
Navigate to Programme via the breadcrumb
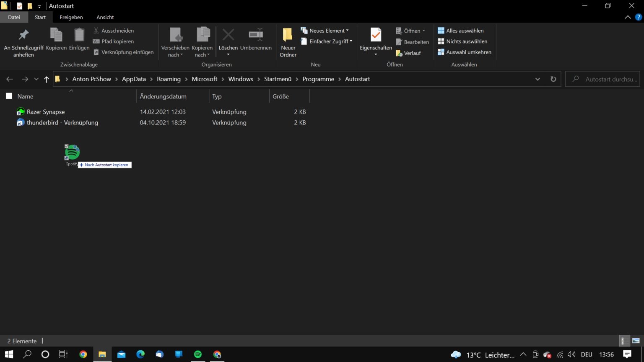(x=318, y=79)
